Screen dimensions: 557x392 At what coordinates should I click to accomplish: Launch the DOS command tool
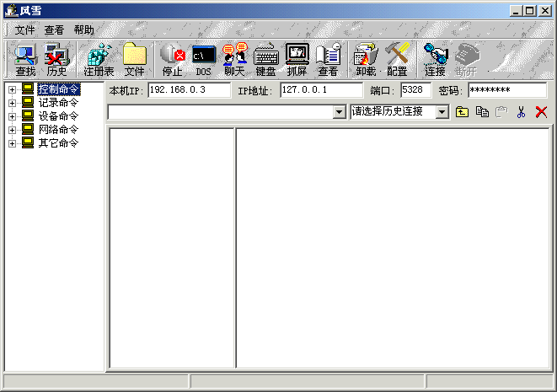(204, 60)
